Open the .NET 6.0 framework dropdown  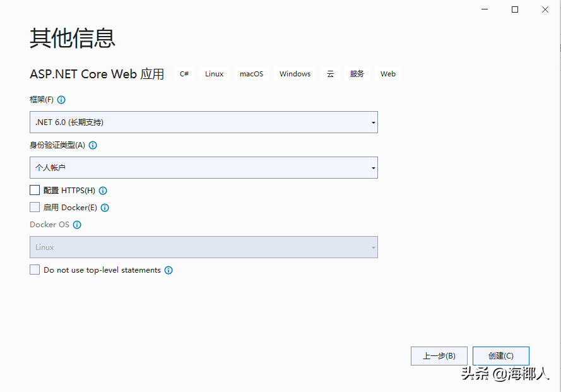pos(204,122)
